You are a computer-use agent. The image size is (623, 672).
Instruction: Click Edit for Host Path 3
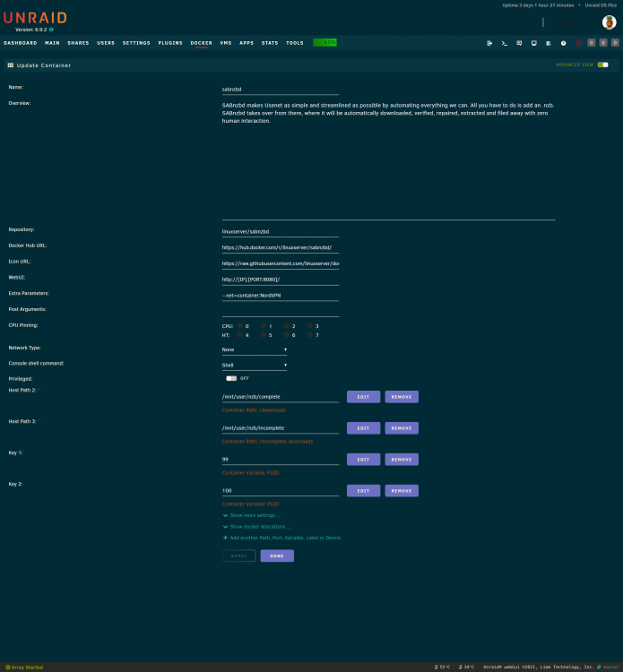pyautogui.click(x=364, y=428)
